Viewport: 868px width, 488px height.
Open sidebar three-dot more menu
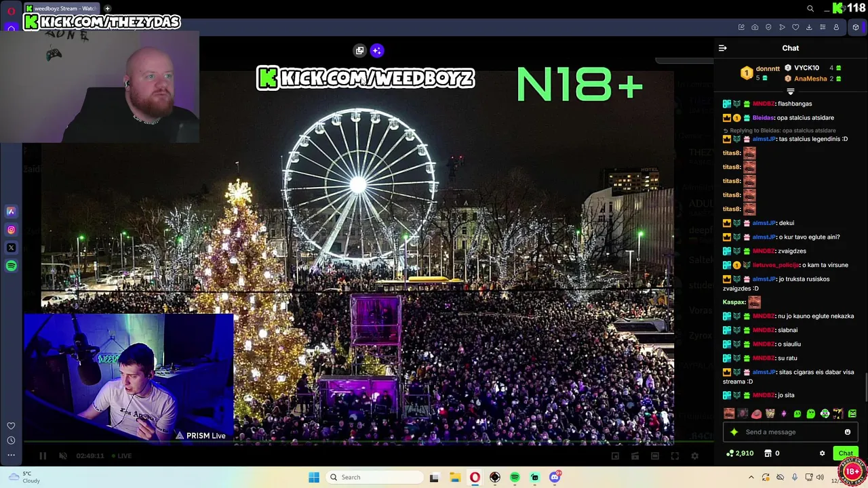(11, 455)
